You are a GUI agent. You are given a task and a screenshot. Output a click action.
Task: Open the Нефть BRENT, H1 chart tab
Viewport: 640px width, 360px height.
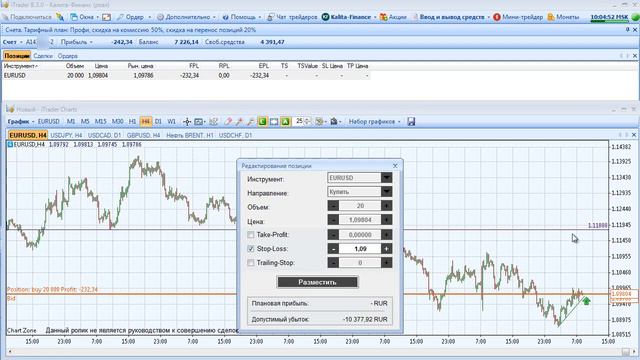(x=190, y=135)
